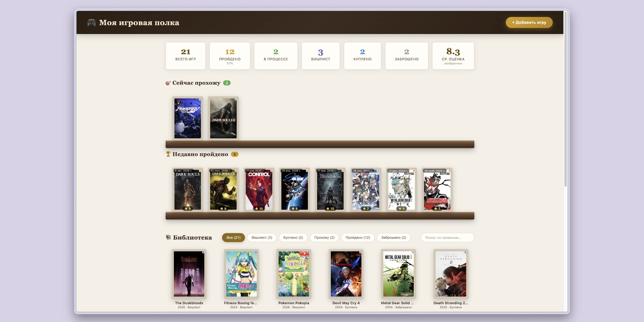Open the Вишлист stat card
644x322 pixels.
(320, 56)
